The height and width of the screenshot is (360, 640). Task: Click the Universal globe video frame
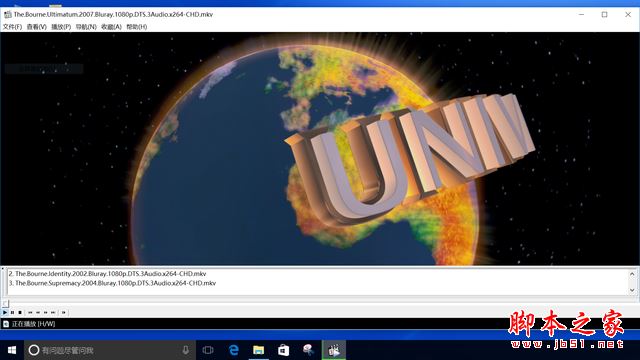320,149
